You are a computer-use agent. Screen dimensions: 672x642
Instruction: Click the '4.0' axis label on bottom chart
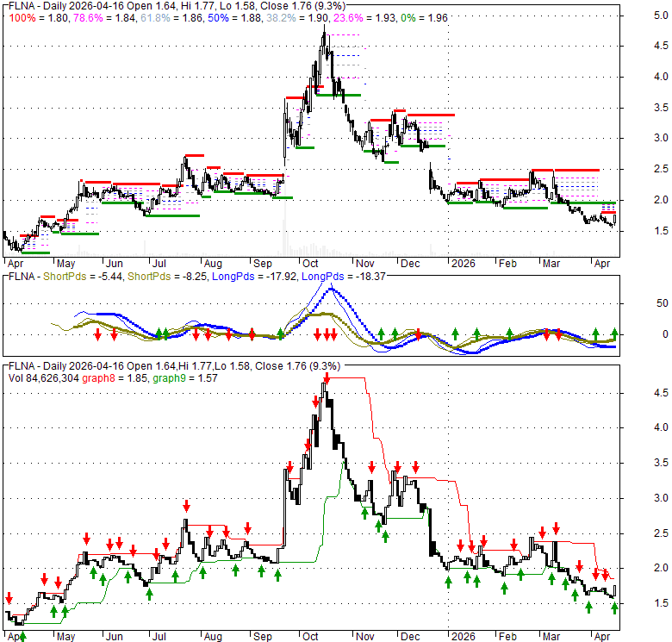[x=661, y=427]
